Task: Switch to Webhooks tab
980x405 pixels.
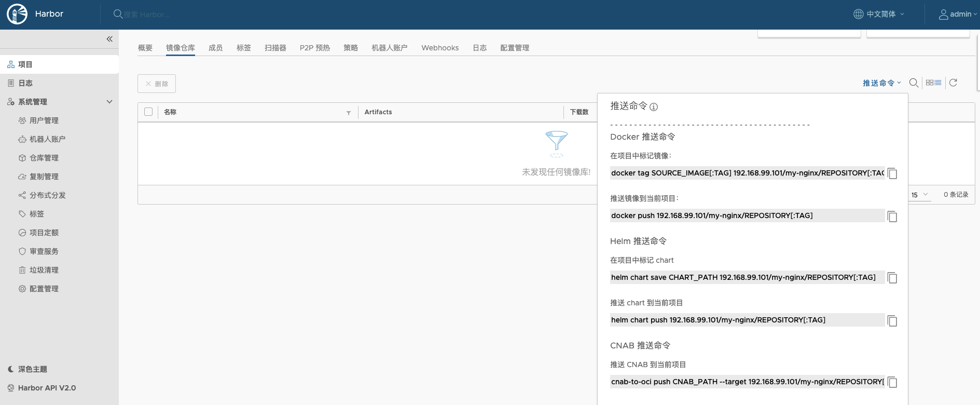Action: coord(440,48)
